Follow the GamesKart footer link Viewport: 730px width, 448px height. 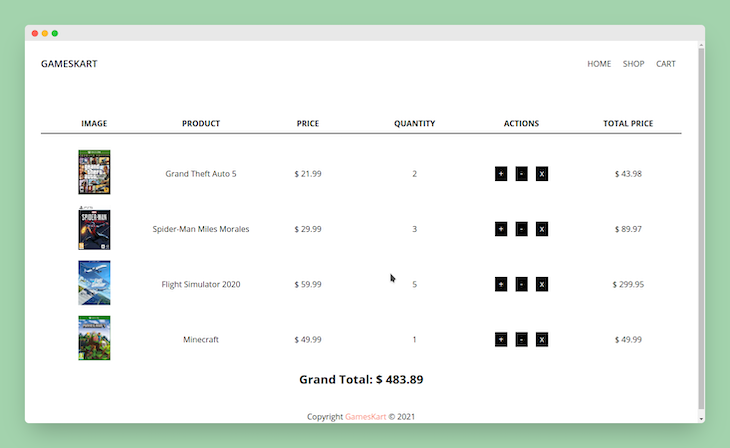pyautogui.click(x=365, y=417)
